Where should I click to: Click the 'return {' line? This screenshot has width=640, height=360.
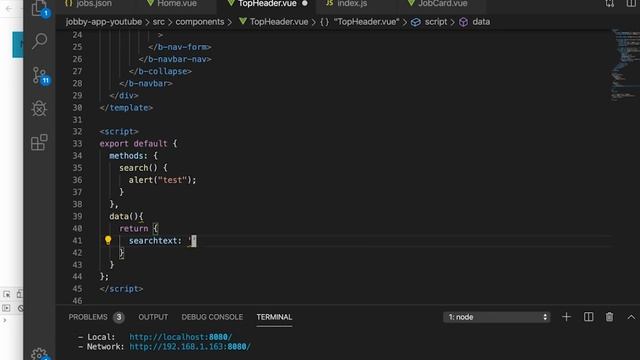coord(138,229)
